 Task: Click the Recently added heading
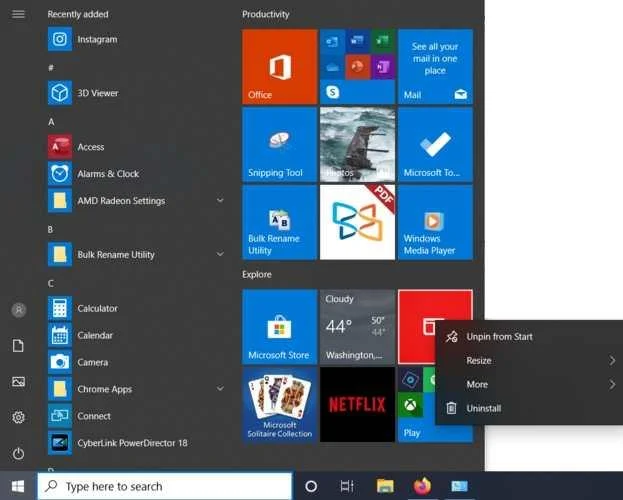[x=78, y=14]
